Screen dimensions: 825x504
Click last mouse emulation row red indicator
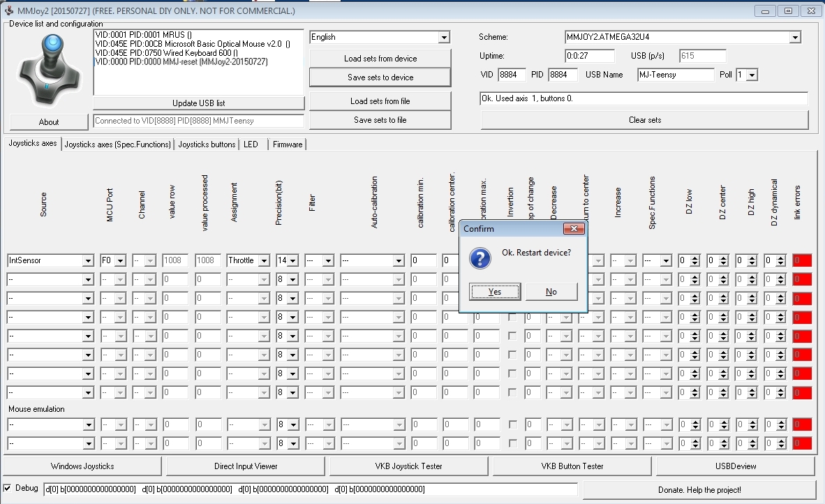coord(803,443)
